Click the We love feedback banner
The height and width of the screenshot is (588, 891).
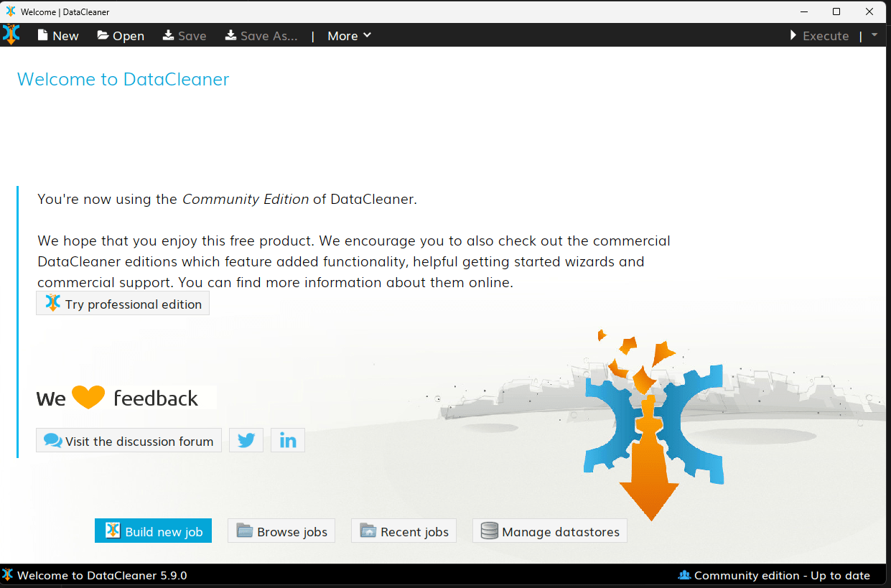pyautogui.click(x=126, y=398)
